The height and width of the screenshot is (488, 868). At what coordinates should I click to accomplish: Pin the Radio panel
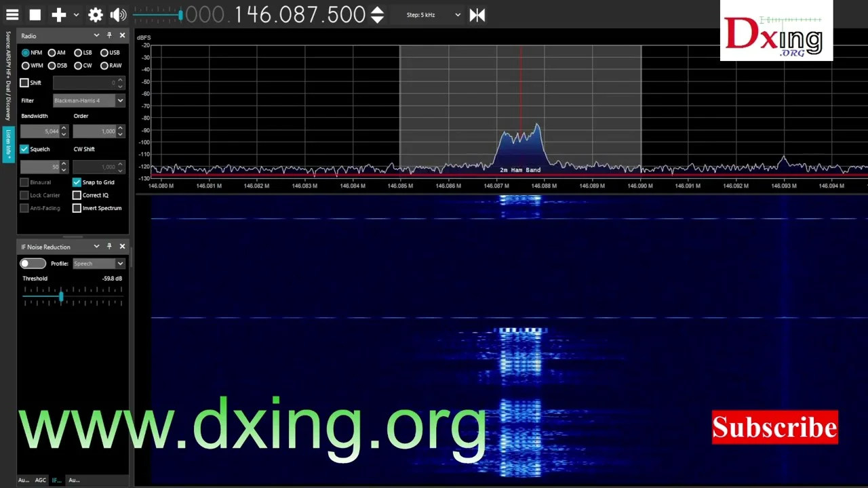(x=109, y=35)
